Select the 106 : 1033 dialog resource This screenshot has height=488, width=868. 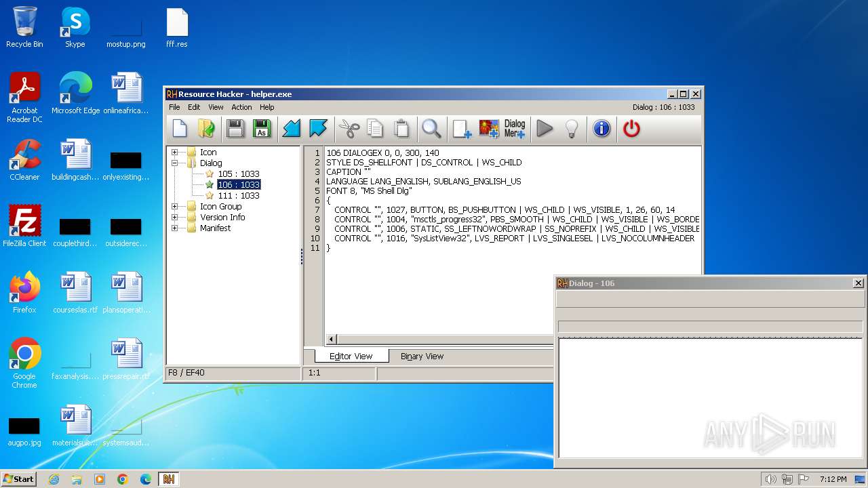tap(238, 185)
